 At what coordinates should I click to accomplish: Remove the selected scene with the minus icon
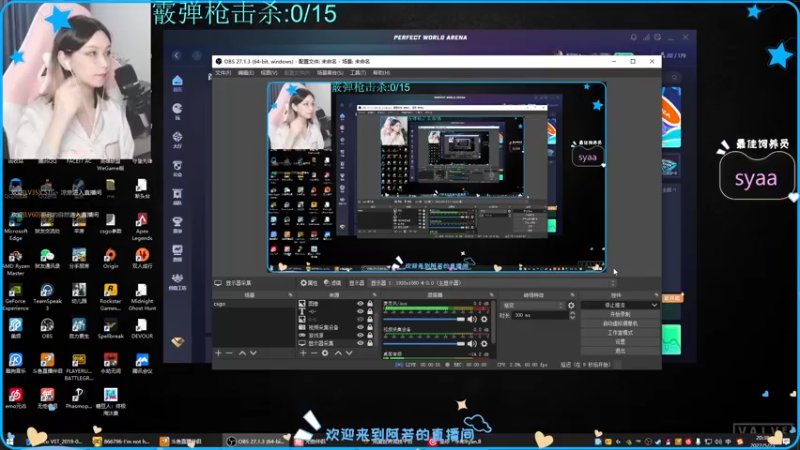229,353
